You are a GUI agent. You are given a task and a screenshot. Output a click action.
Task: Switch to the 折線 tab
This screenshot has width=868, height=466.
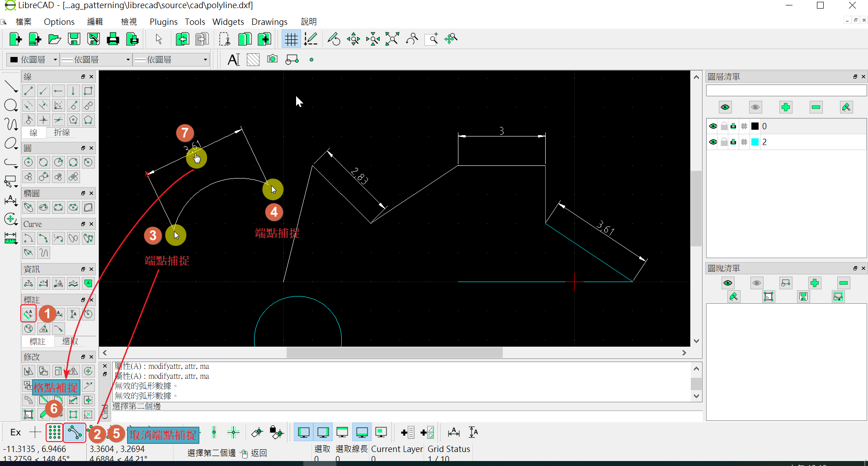click(62, 132)
